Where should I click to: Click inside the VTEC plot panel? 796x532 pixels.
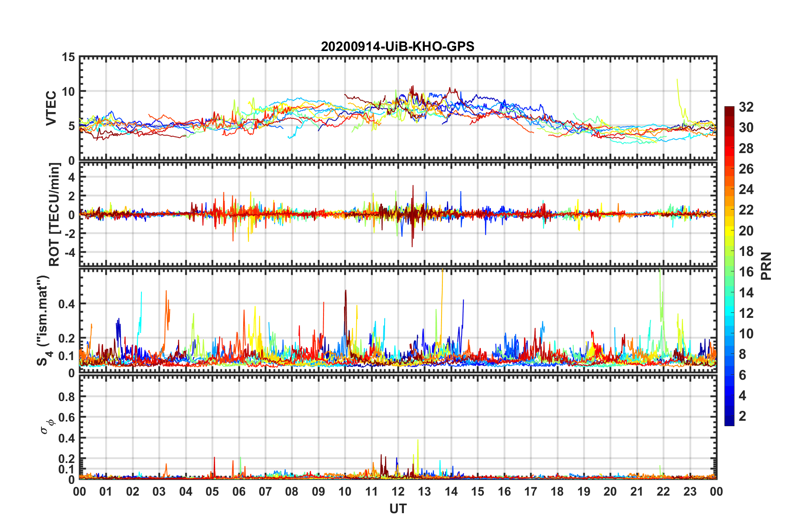(x=398, y=108)
